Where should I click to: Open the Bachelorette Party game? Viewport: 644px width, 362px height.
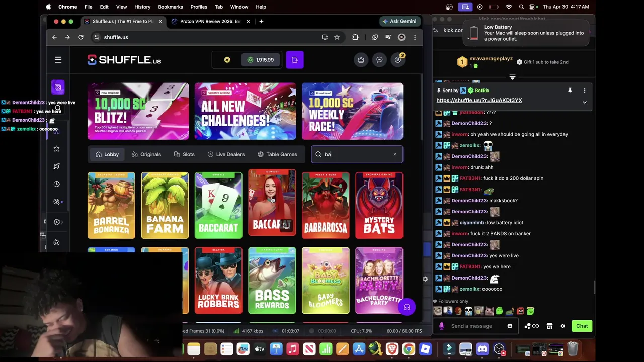pos(379,281)
